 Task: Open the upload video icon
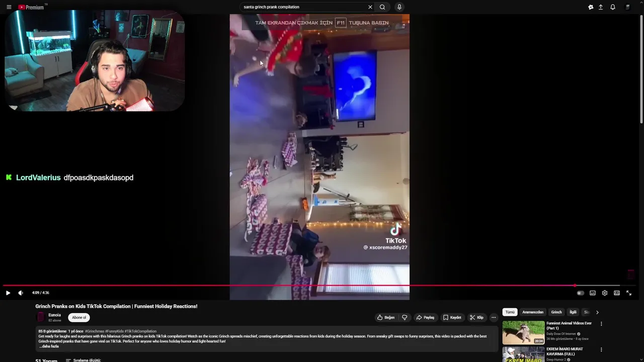pos(601,7)
